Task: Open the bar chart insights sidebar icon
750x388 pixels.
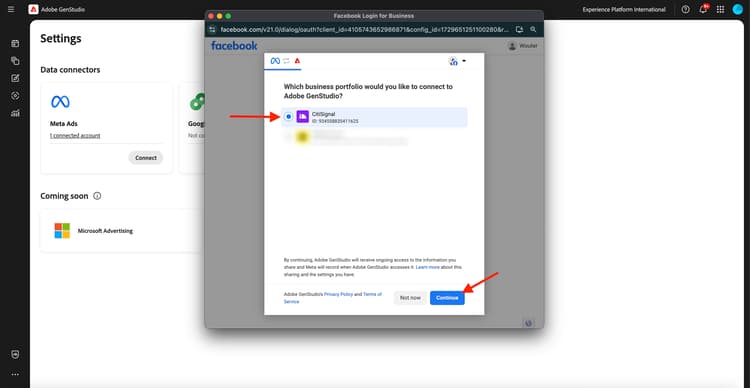Action: 15,113
